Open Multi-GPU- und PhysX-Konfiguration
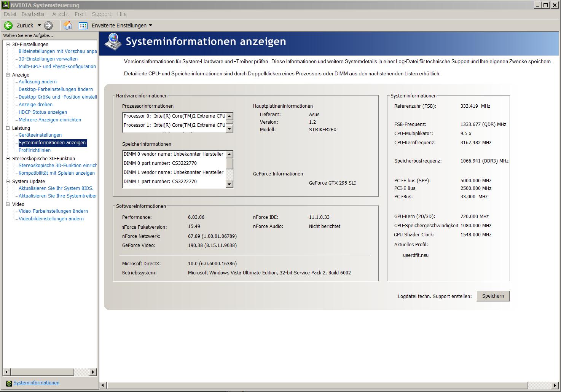 tap(57, 67)
